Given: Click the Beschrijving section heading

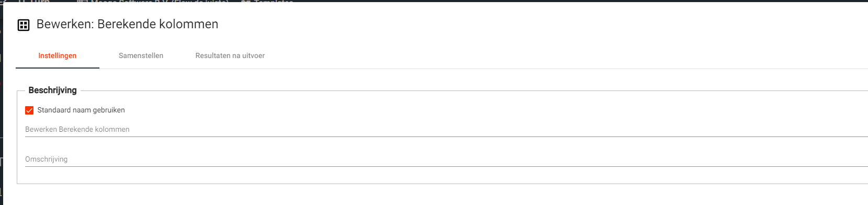Looking at the screenshot, I should click(52, 90).
